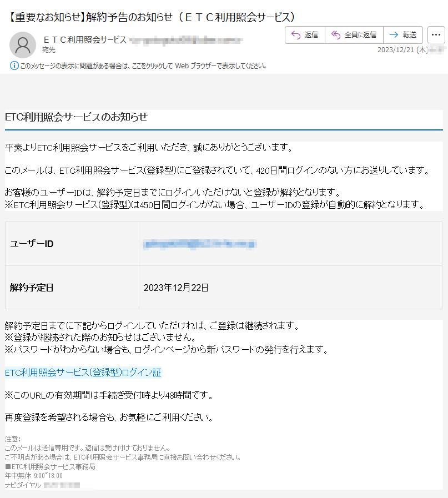
Task: Click the blurred user ID value
Action: click(199, 244)
